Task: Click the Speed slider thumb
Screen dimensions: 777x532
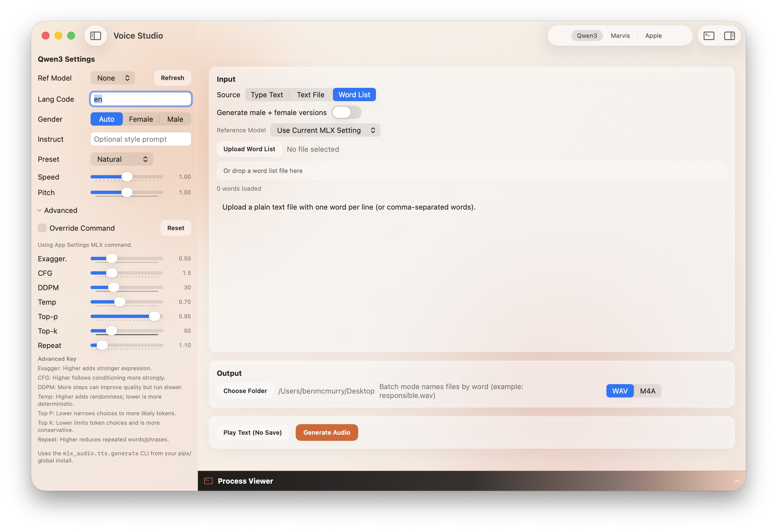Action: (127, 176)
